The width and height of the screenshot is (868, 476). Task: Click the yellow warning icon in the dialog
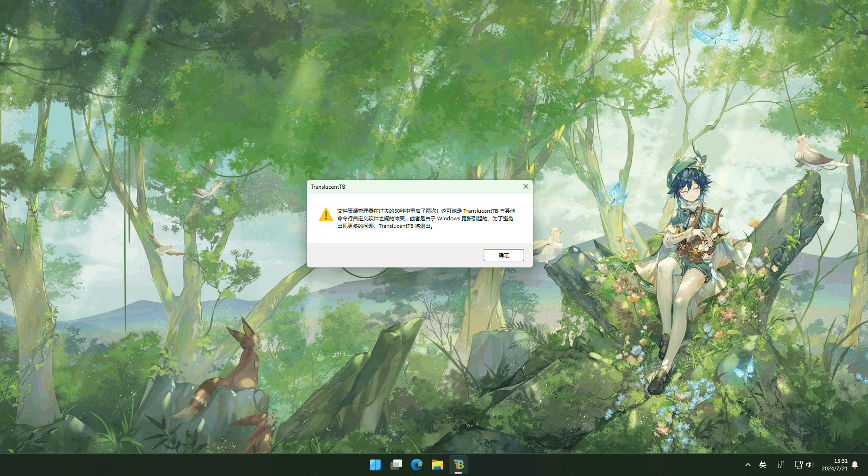point(326,216)
